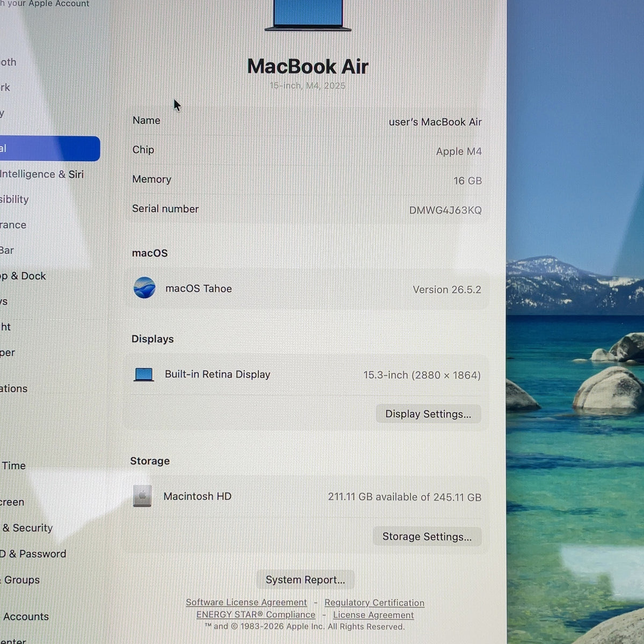Click the Built-in Retina Display label

(x=217, y=375)
